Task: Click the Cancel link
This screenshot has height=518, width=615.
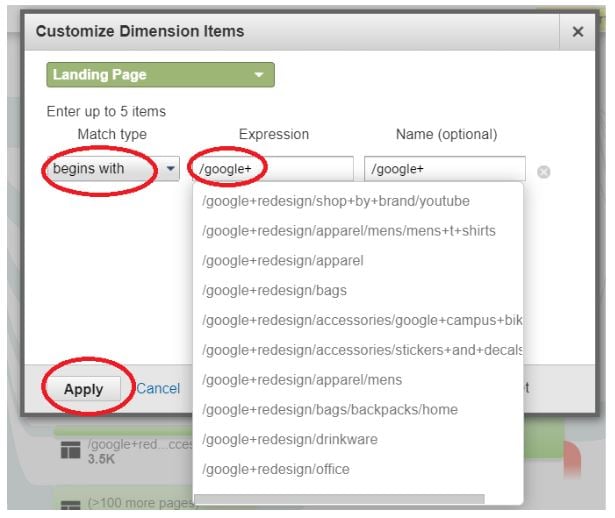Action: point(158,388)
